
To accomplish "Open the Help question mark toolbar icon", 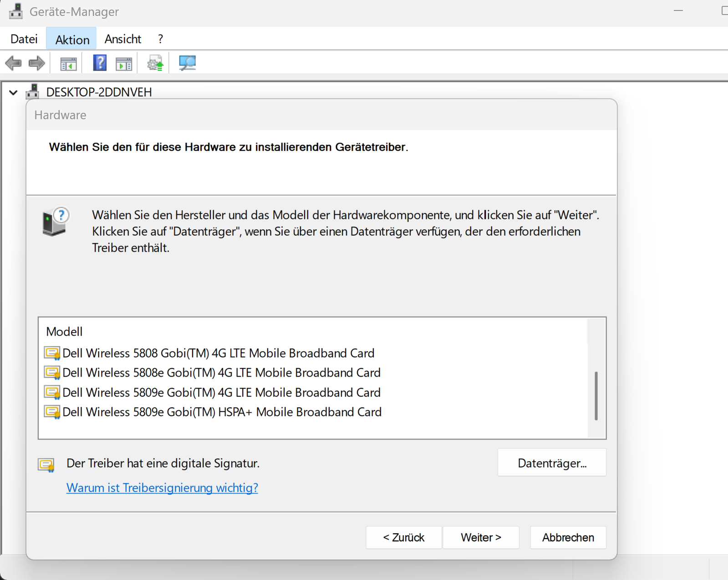I will click(100, 63).
